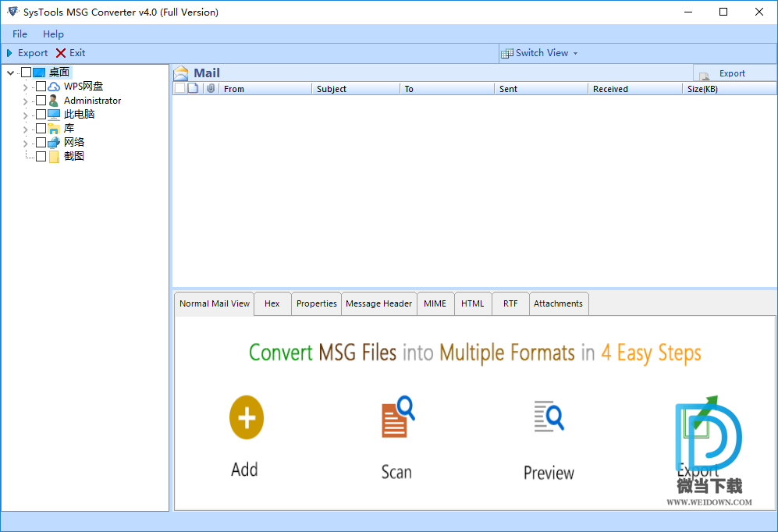Click the red Exit X icon
This screenshot has width=778, height=532.
pos(61,53)
